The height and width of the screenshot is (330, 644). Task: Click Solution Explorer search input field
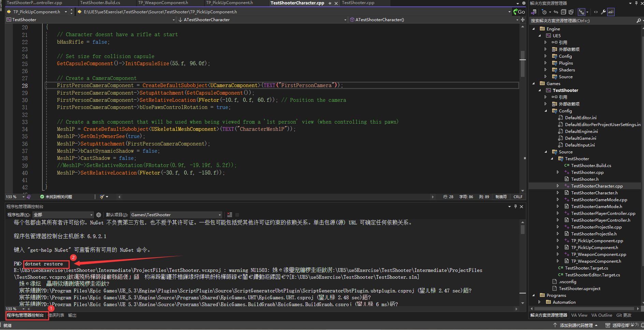pyautogui.click(x=582, y=21)
